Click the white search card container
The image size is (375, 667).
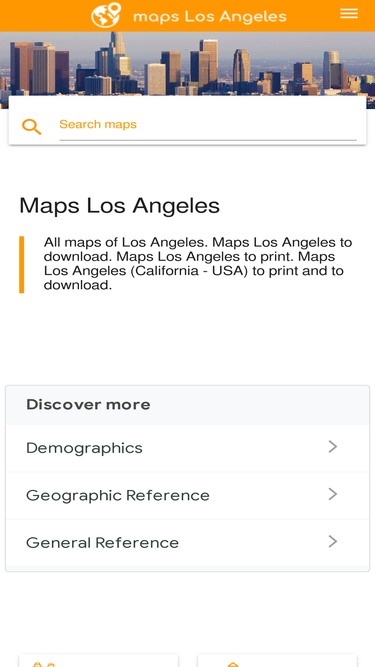click(188, 120)
